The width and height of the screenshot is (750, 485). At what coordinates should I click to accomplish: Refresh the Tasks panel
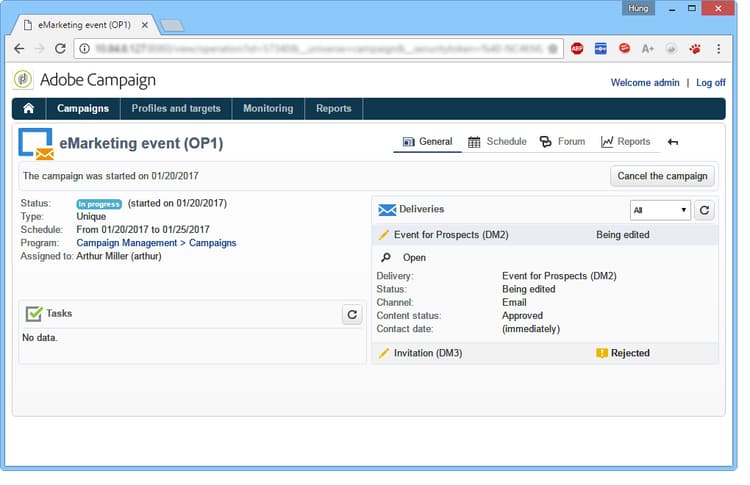(352, 314)
